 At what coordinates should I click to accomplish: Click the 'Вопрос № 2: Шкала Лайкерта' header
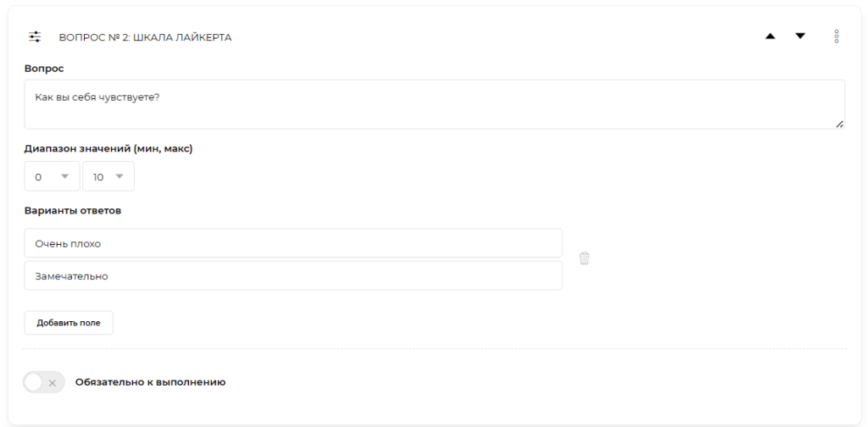(145, 37)
